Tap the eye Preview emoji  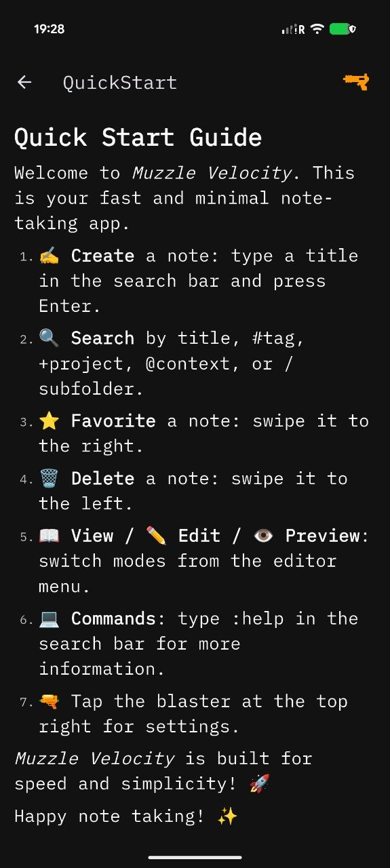pos(263,536)
